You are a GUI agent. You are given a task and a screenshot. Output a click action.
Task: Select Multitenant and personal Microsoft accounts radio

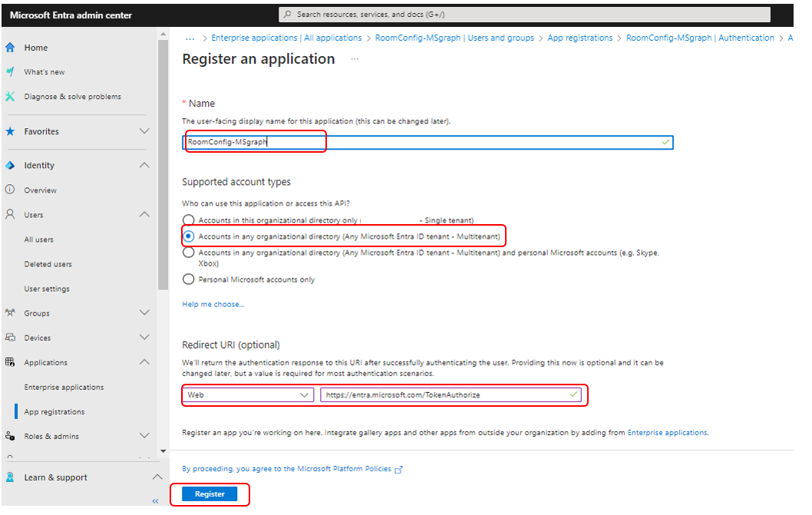[189, 253]
